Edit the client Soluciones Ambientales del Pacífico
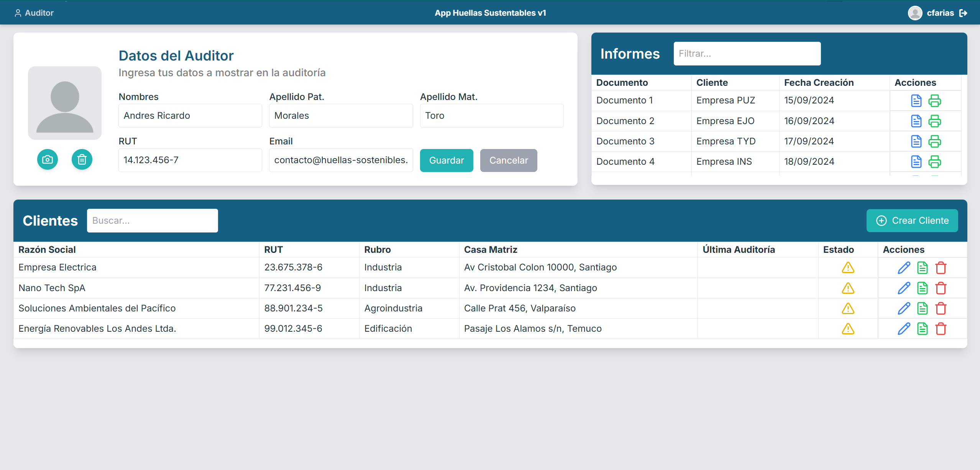 click(904, 308)
